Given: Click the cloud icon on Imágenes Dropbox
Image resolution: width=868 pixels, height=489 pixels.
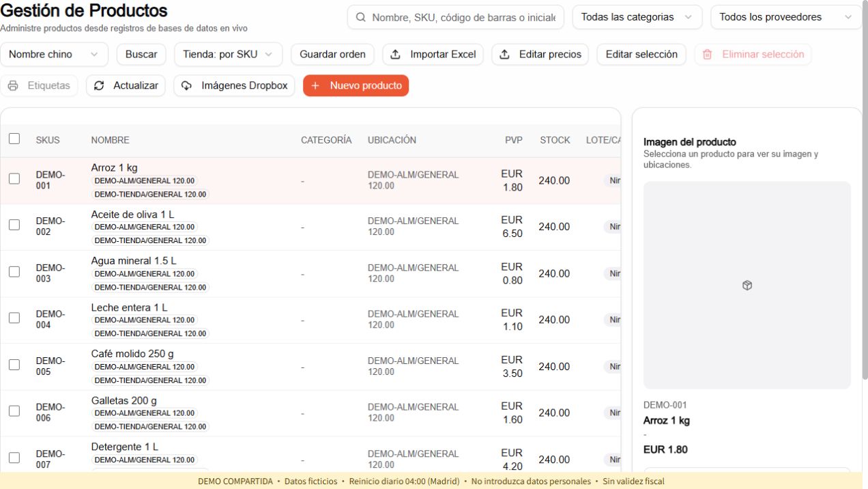Looking at the screenshot, I should pos(187,86).
